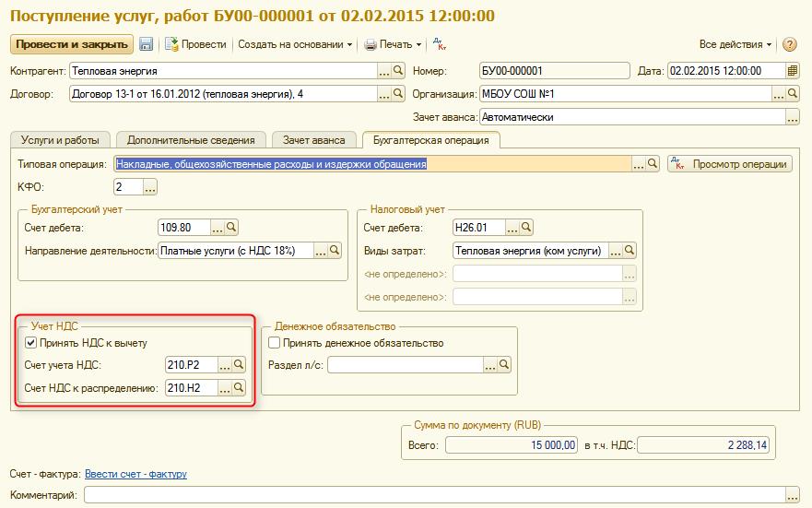Click Провести и закрыть button

[72, 44]
